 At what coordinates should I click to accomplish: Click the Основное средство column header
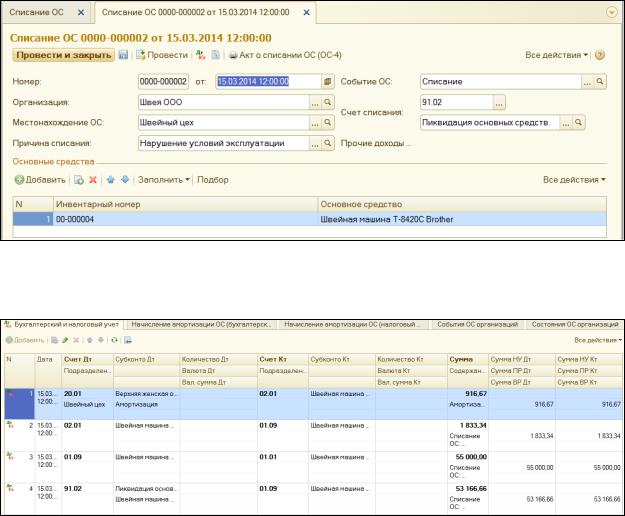[x=462, y=204]
